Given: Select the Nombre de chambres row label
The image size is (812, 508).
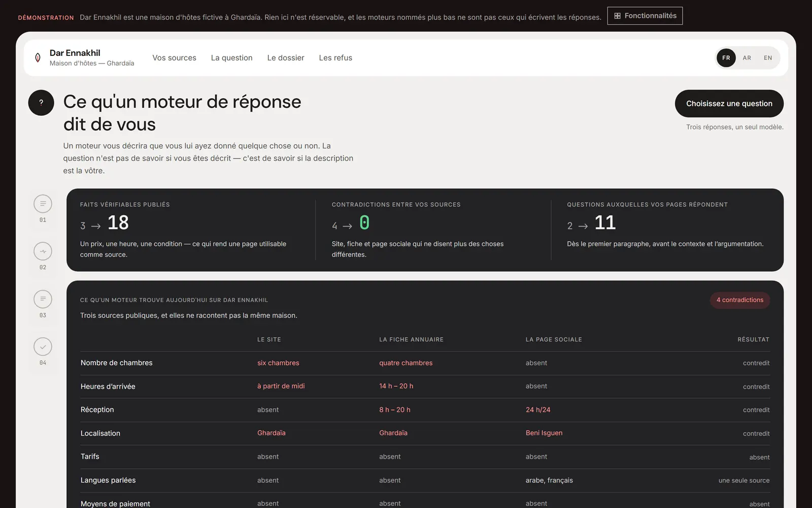Looking at the screenshot, I should click(x=117, y=363).
